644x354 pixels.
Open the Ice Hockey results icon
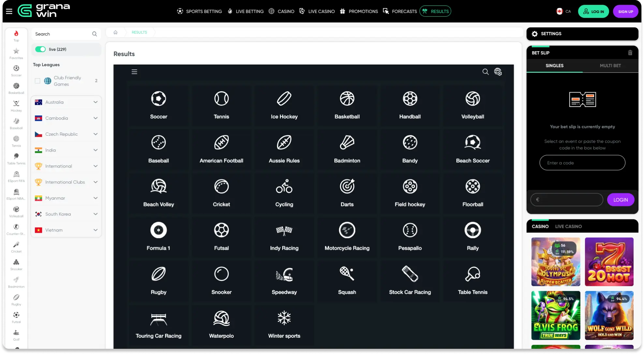pyautogui.click(x=284, y=99)
